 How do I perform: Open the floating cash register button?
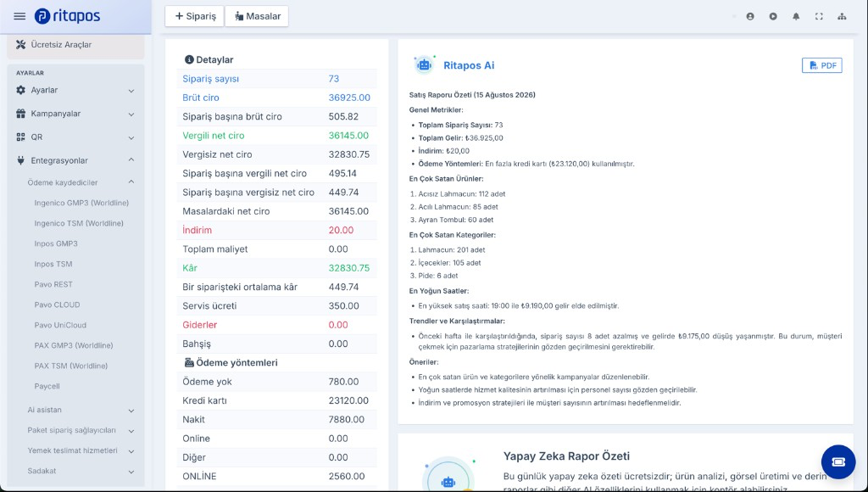point(838,461)
